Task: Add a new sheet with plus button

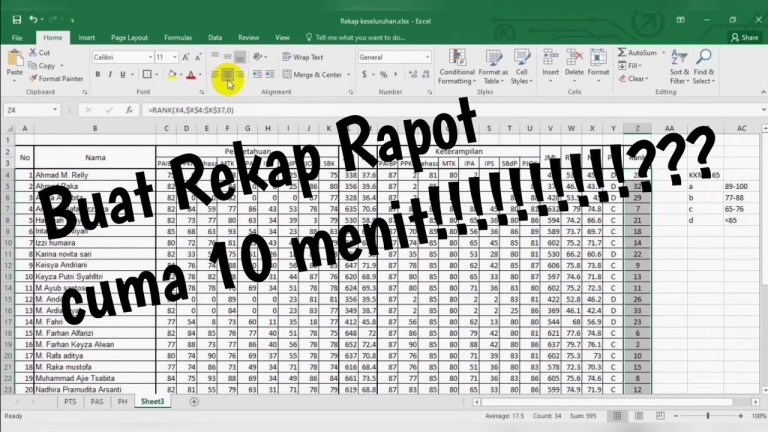Action: coord(194,401)
